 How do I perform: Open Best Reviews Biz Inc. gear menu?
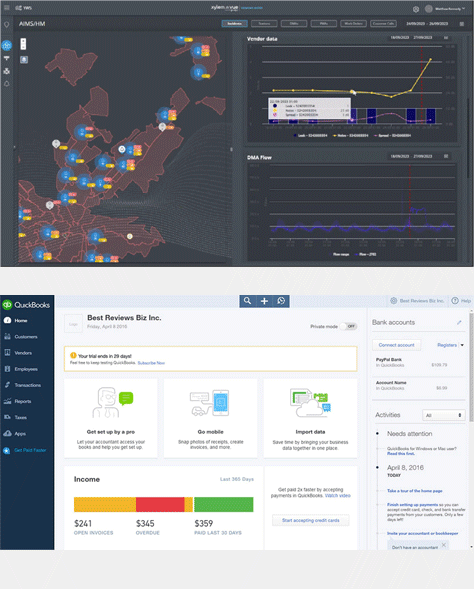click(x=417, y=301)
